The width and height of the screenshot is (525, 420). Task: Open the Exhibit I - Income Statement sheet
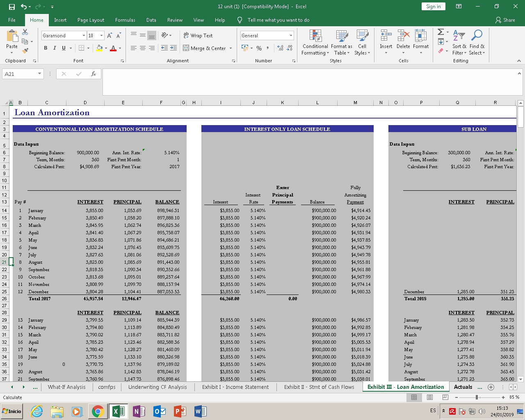click(x=235, y=387)
